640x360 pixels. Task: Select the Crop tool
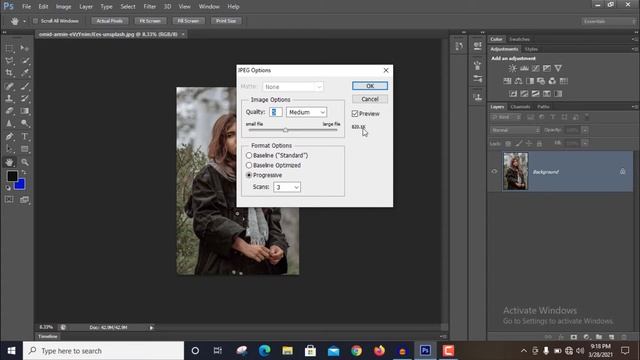point(9,73)
